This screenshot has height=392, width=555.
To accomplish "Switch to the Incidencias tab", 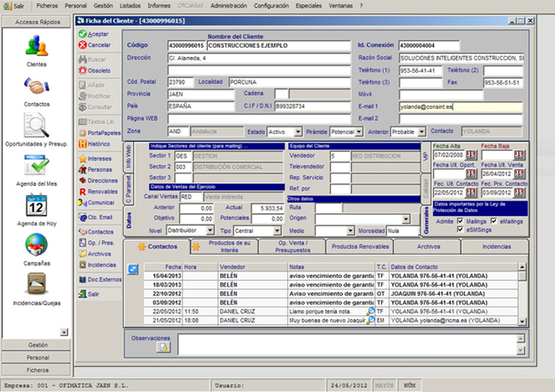I will [496, 247].
